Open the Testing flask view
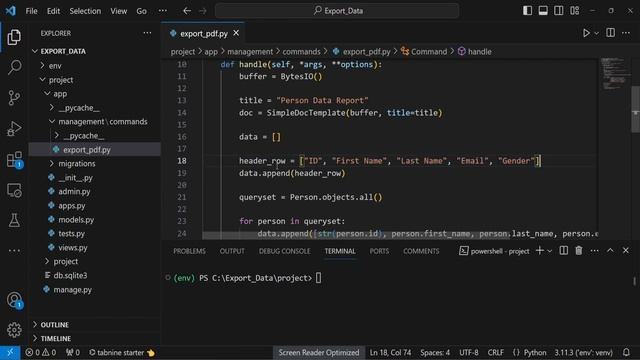Viewport: 640px width, 360px height. [14, 220]
